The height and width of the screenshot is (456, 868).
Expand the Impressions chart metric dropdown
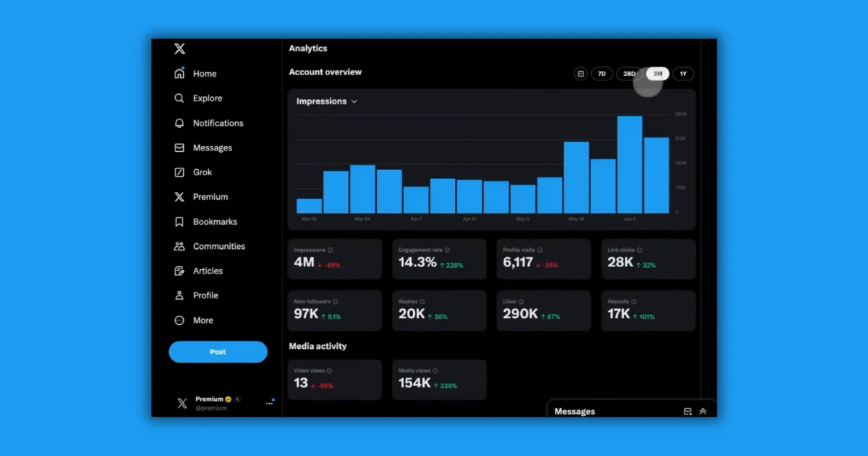(327, 101)
